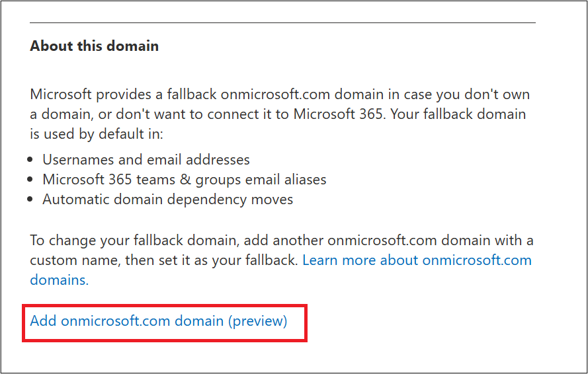Open Learn more about onmicrosoft.com link
The height and width of the screenshot is (374, 588).
417,260
